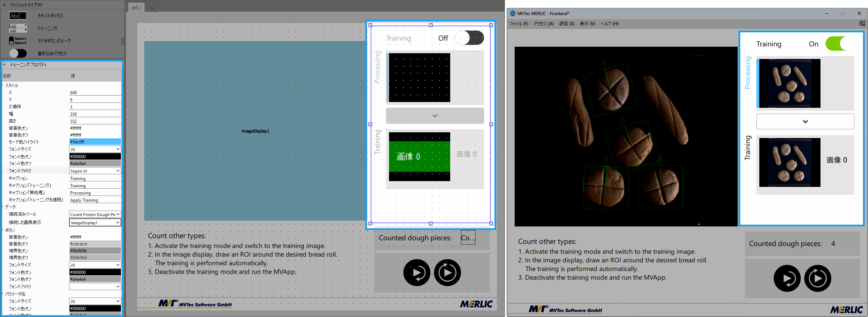Select the トレーニング widget icon in the library
This screenshot has height=317, width=868.
pos(18,28)
